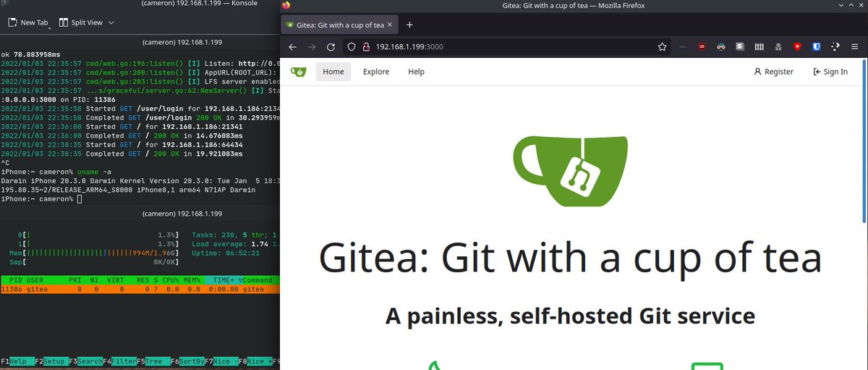The image size is (868, 370).
Task: Click the Register link on Gitea
Action: 773,72
